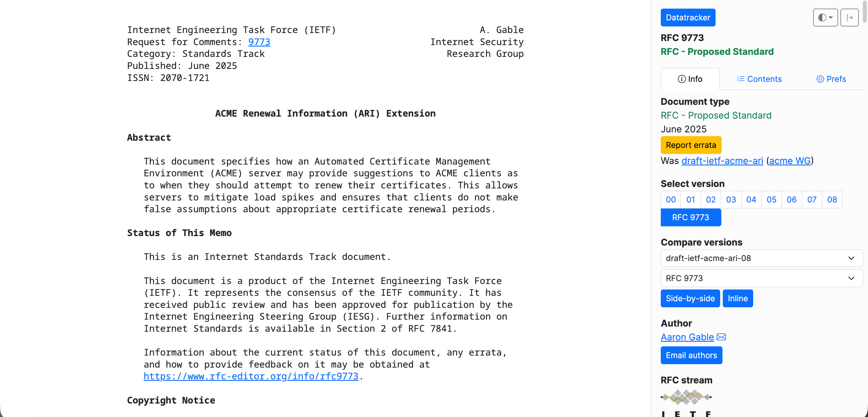Image resolution: width=868 pixels, height=417 pixels.
Task: Open the color theme mode dropdown
Action: tap(825, 18)
